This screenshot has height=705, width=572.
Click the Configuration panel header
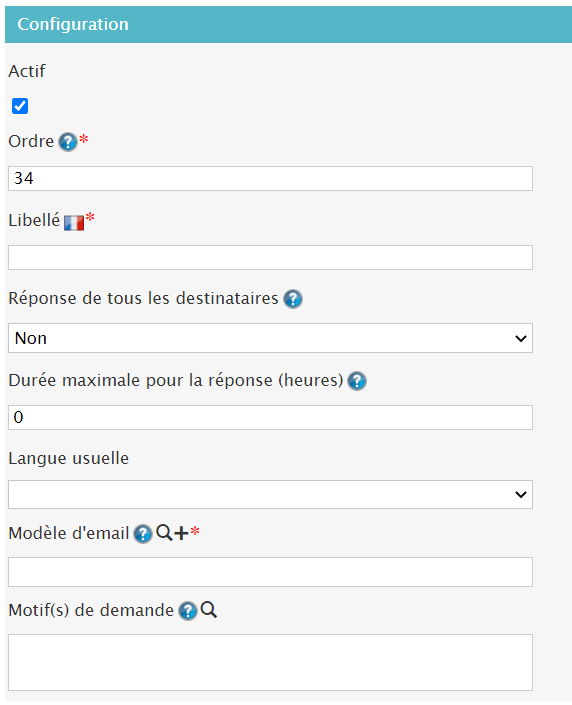pos(288,24)
